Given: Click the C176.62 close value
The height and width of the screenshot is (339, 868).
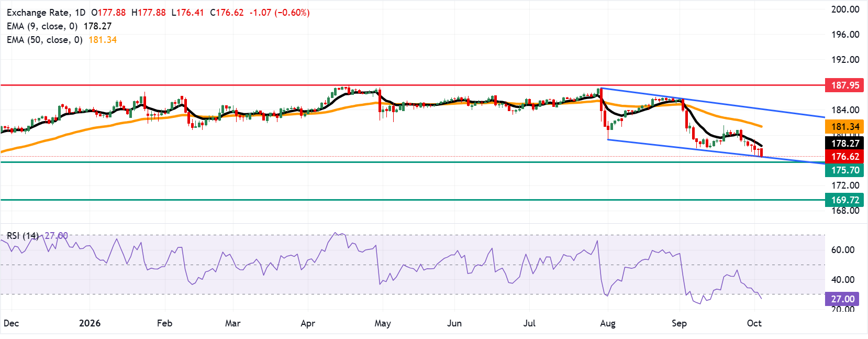Looking at the screenshot, I should [227, 13].
